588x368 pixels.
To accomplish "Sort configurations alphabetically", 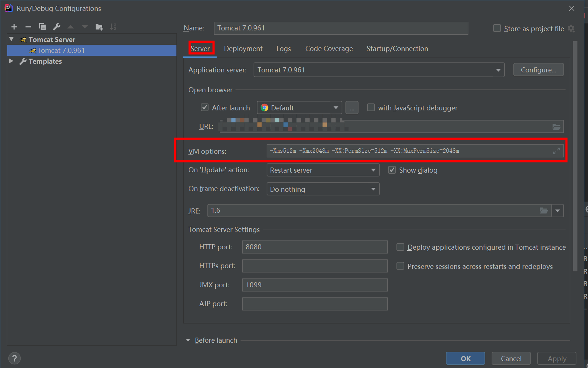I will pos(113,26).
